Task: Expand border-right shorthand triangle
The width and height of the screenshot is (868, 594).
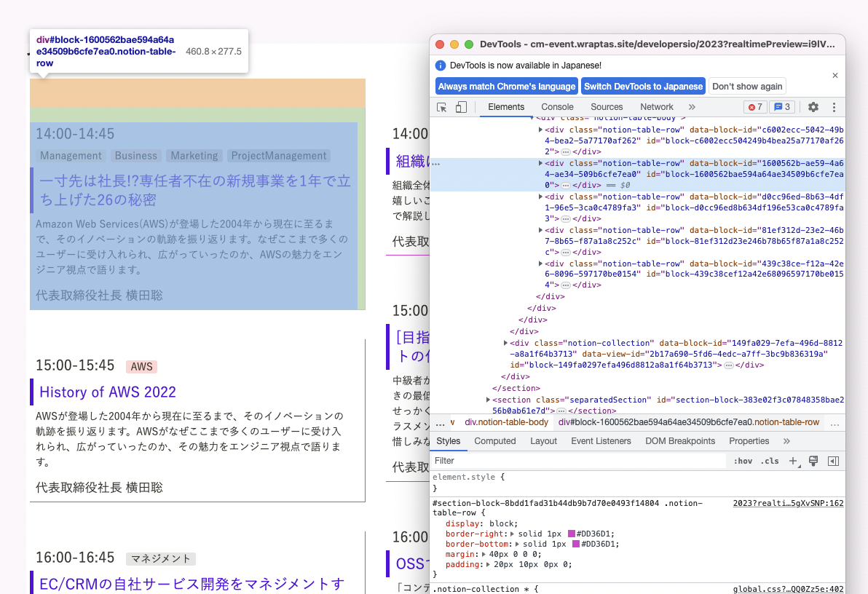Action: 512,534
